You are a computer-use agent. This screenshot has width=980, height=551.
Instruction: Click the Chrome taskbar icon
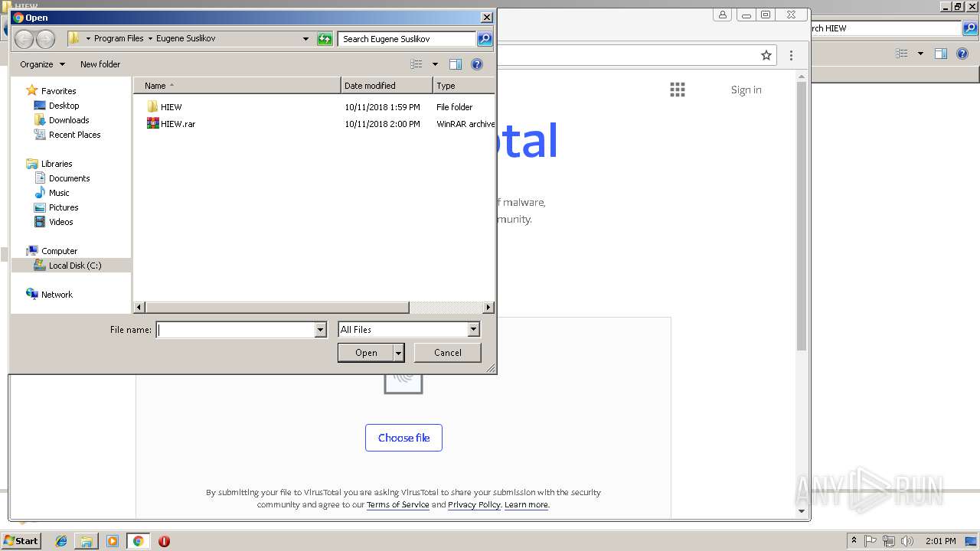[139, 541]
